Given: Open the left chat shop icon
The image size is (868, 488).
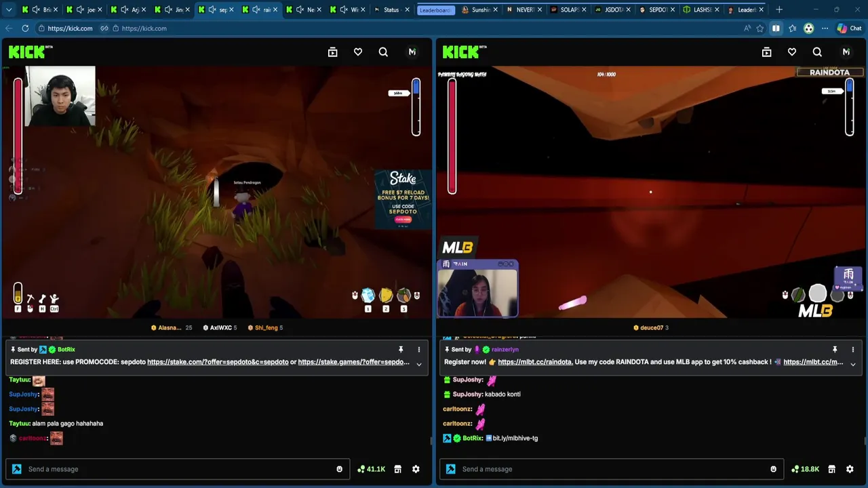Looking at the screenshot, I should pos(398,469).
